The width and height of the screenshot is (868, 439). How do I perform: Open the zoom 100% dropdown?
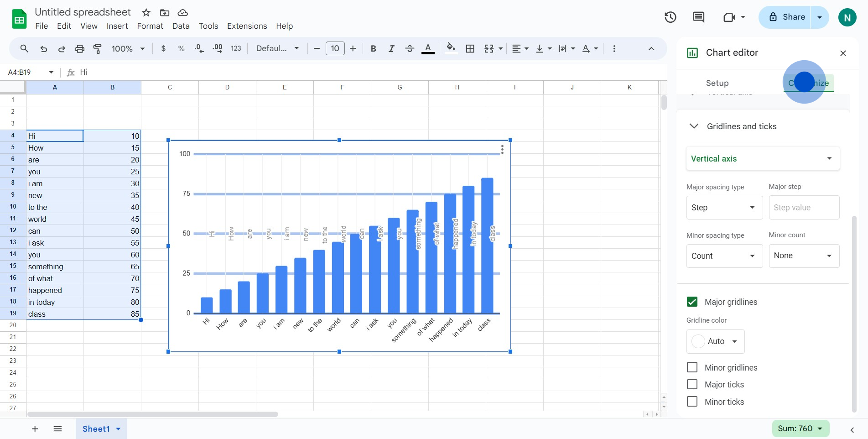click(128, 49)
